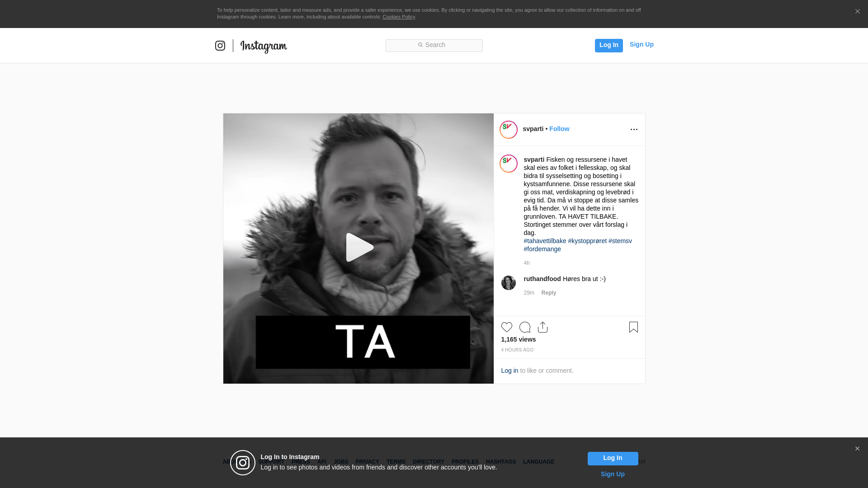Open the #kystopprøret hashtag
The width and height of the screenshot is (868, 488).
tap(587, 241)
